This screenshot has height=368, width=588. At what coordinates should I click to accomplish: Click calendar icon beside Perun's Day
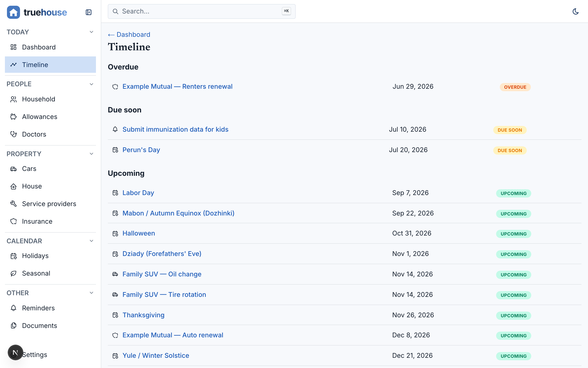point(115,150)
